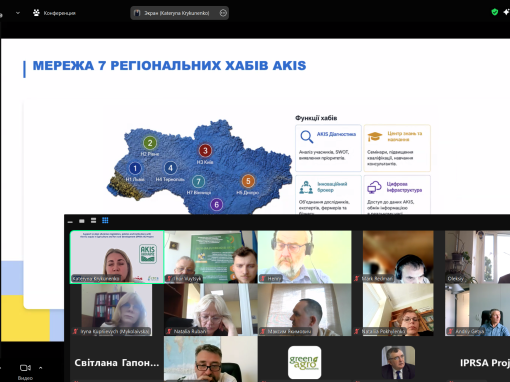
Task: Click the AKIS Діагностика magnifier icon
Action: pos(306,137)
